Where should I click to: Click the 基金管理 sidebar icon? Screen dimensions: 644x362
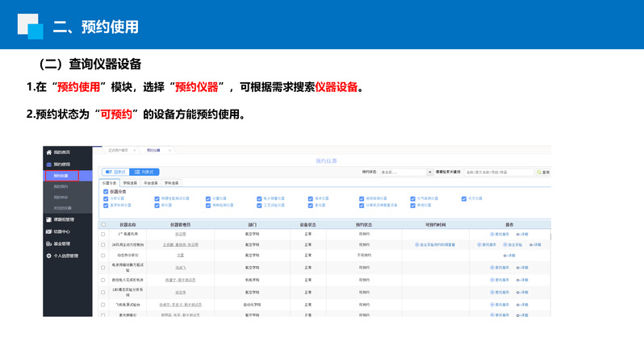[x=49, y=243]
